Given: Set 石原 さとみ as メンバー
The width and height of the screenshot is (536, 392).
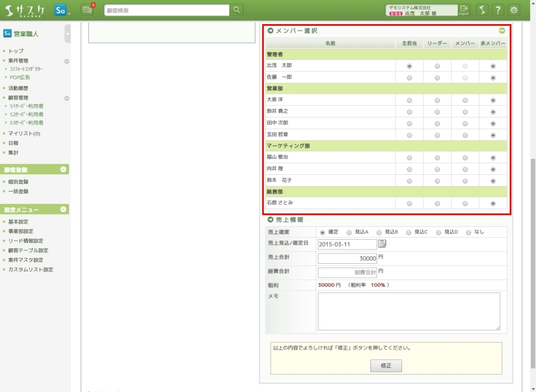Looking at the screenshot, I should pyautogui.click(x=465, y=204).
